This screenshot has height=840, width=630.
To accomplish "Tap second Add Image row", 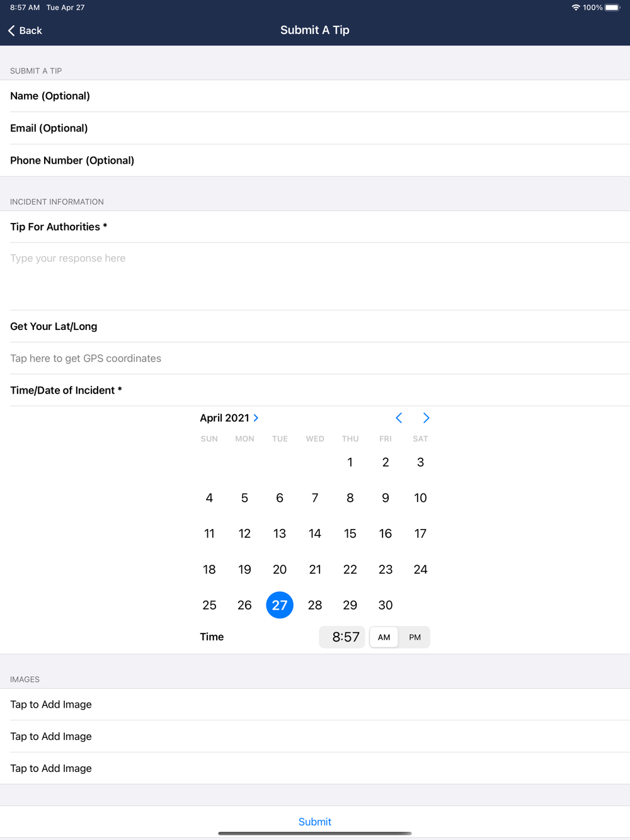I will point(315,737).
